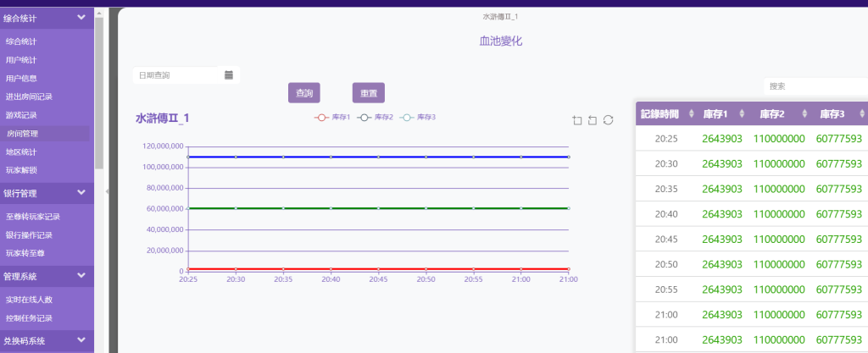Click the 水滸傳II_1 chart title
Image resolution: width=868 pixels, height=353 pixels.
pyautogui.click(x=162, y=119)
